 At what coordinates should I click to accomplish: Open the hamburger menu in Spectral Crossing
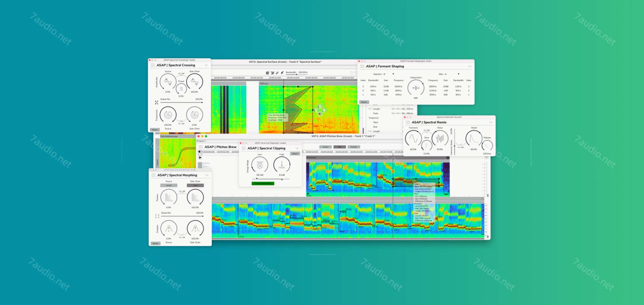coord(153,65)
